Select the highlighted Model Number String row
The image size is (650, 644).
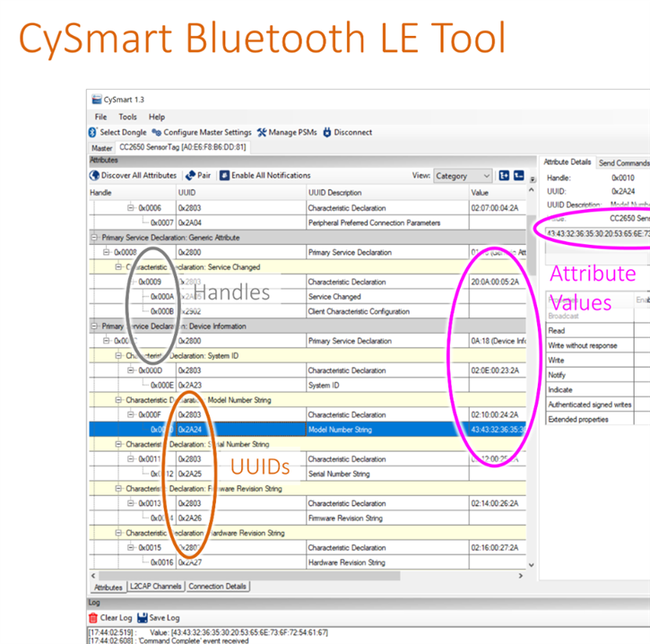(308, 430)
